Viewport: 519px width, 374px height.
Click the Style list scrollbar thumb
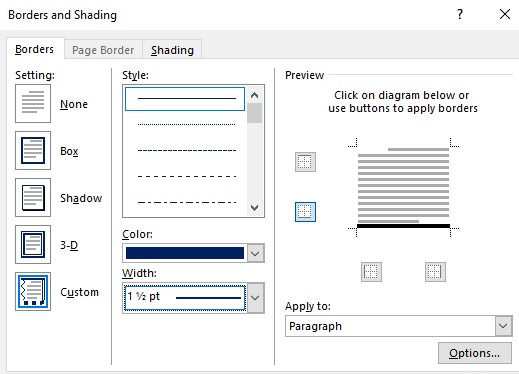point(255,113)
